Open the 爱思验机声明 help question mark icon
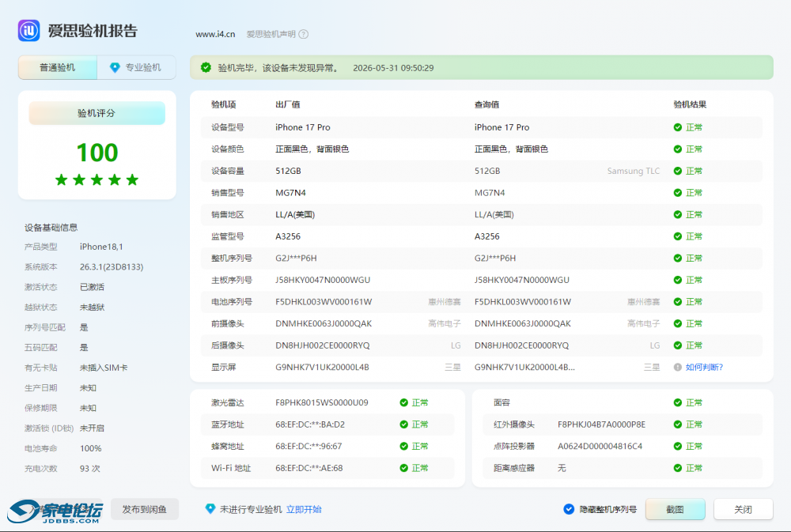Viewport: 791px width, 532px height. [x=303, y=34]
